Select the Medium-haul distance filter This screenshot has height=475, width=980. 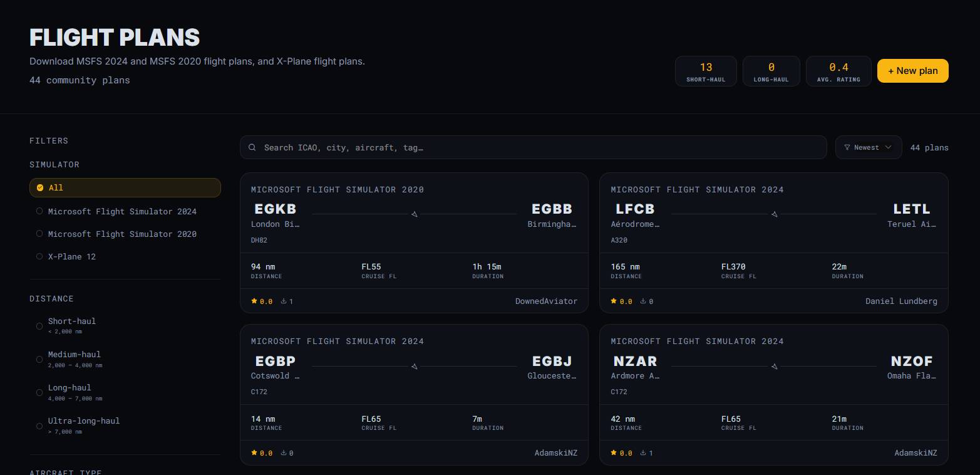[125, 358]
